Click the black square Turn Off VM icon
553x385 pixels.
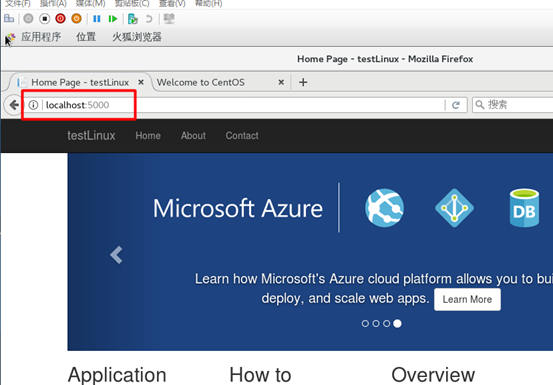pyautogui.click(x=44, y=18)
